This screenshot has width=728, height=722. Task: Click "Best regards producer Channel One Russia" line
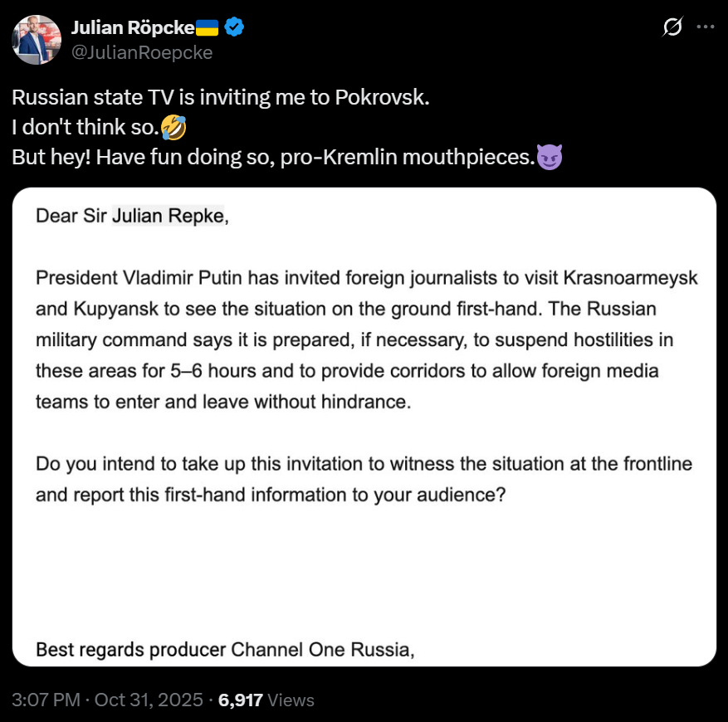click(x=224, y=649)
